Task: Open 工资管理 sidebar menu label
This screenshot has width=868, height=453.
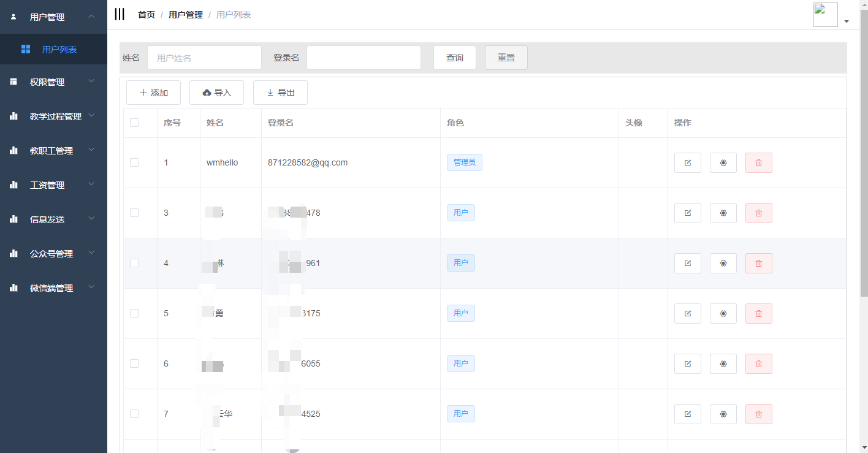Action: tap(47, 185)
